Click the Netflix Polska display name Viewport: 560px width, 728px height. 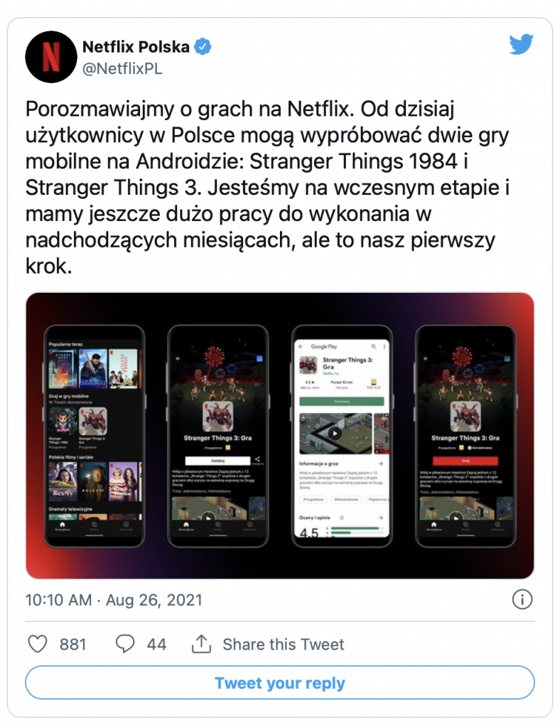(x=136, y=47)
